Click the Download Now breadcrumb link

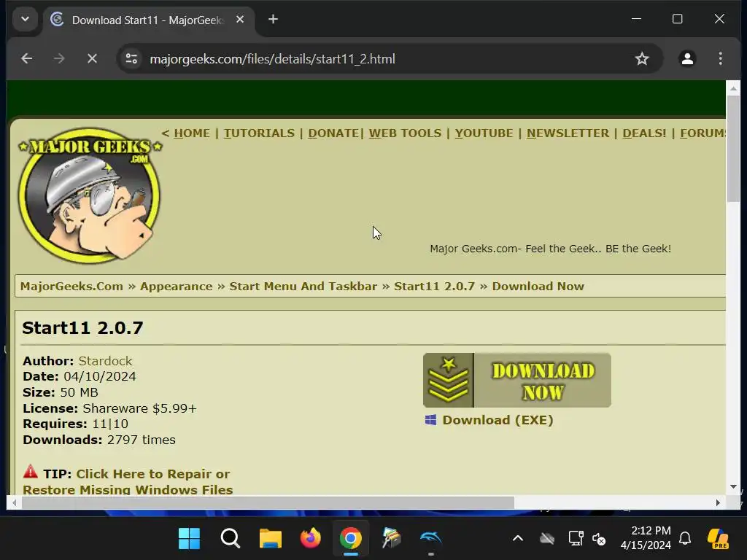(538, 286)
